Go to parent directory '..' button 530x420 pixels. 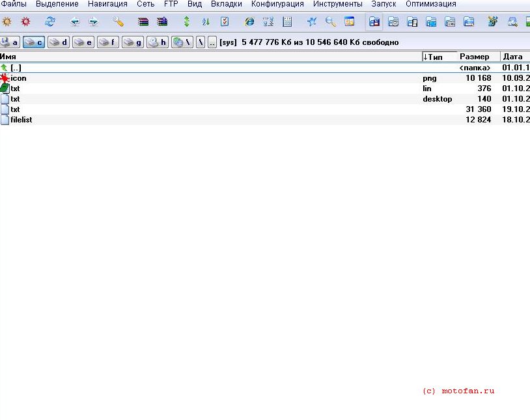point(212,42)
